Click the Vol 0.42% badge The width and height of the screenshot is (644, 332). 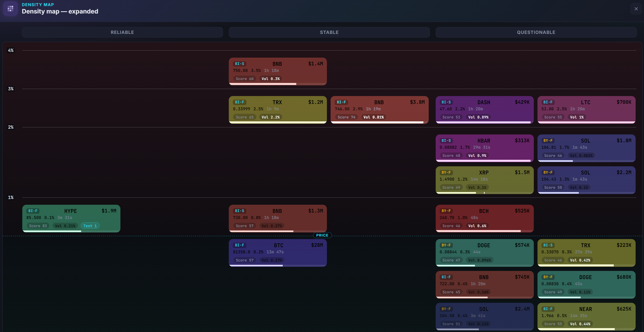[x=580, y=260]
